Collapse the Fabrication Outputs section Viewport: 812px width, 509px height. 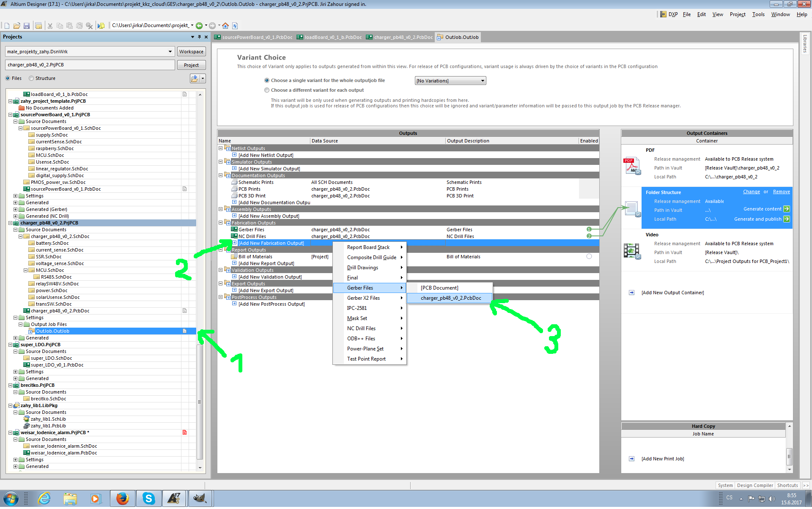(220, 223)
